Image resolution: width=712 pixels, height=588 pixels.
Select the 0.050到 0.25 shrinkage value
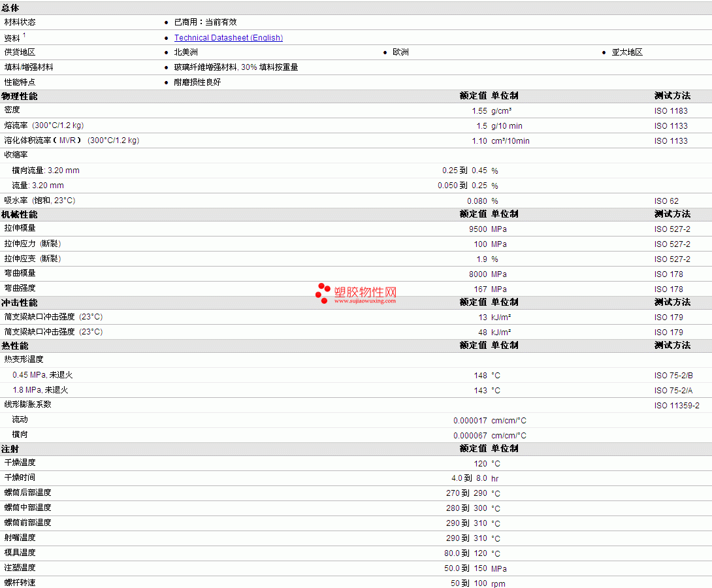[x=462, y=186]
